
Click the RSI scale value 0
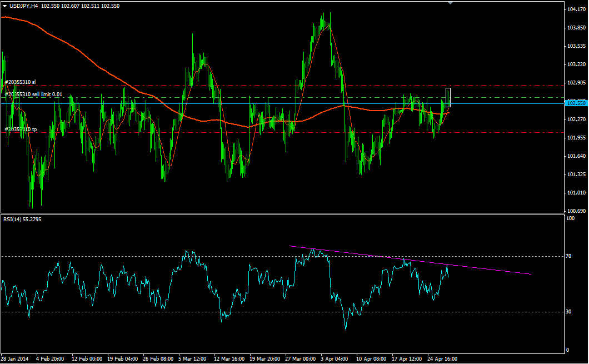tap(567, 350)
